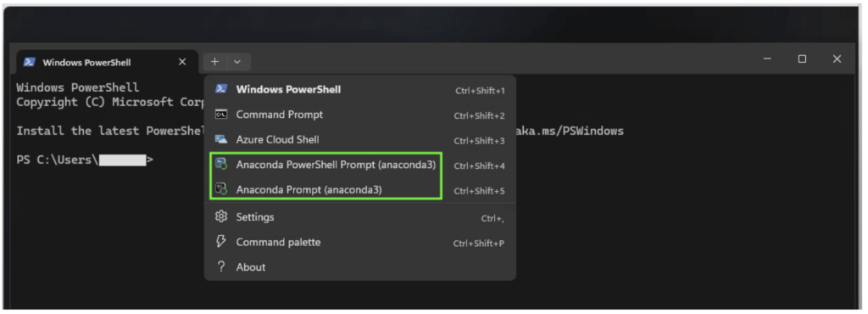868x314 pixels.
Task: Close the Windows PowerShell tab
Action: pyautogui.click(x=182, y=62)
